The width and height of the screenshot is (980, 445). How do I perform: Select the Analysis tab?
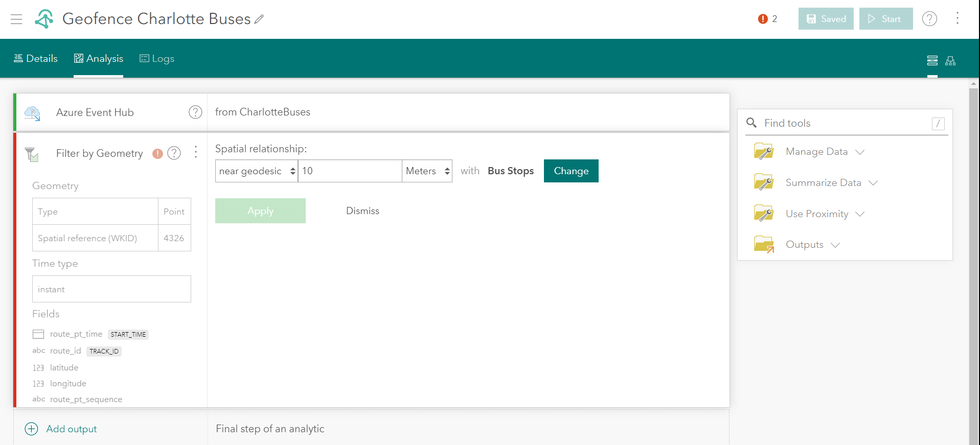[99, 59]
